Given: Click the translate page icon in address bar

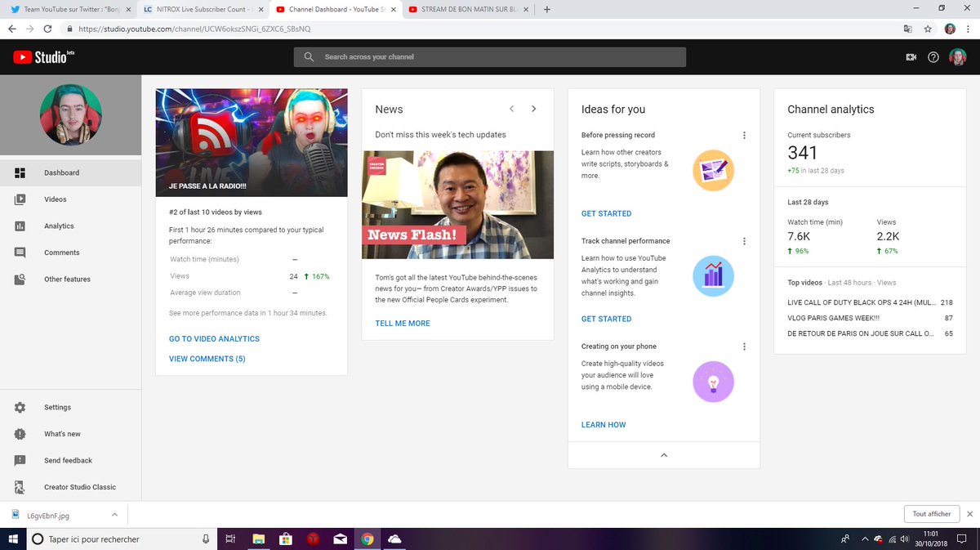Looking at the screenshot, I should coord(907,28).
